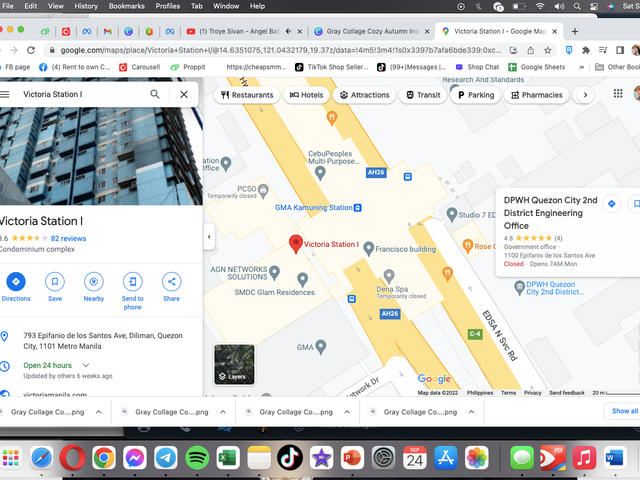Click DPWH Quezon City 2nd District pin

click(519, 287)
